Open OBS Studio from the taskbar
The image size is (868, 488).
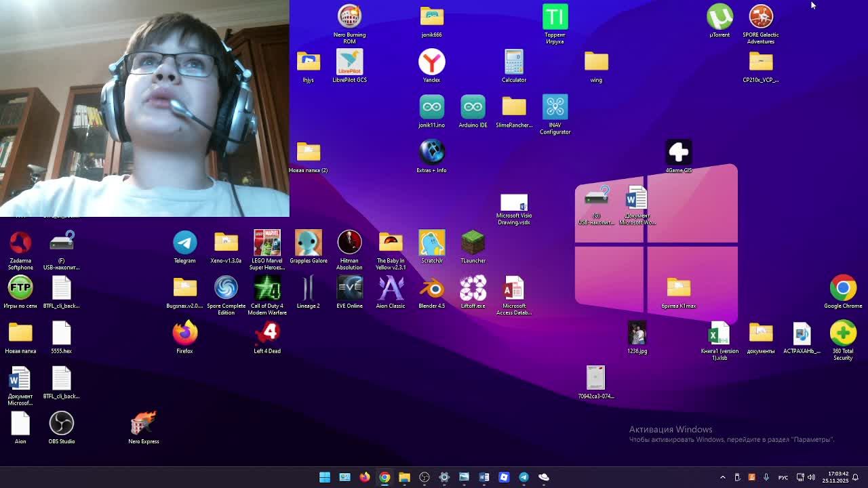coord(425,477)
